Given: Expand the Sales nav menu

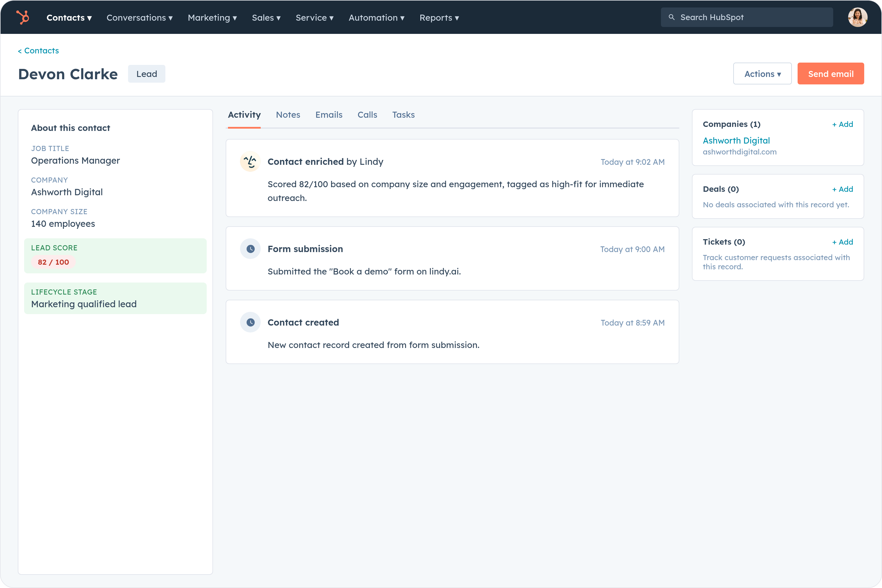Looking at the screenshot, I should [266, 18].
